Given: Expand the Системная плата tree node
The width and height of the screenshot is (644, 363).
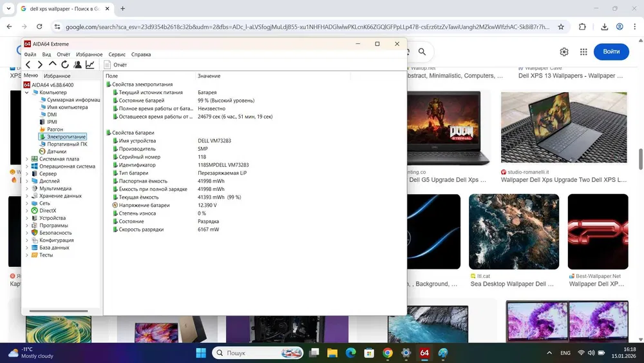Looking at the screenshot, I should coord(26,159).
